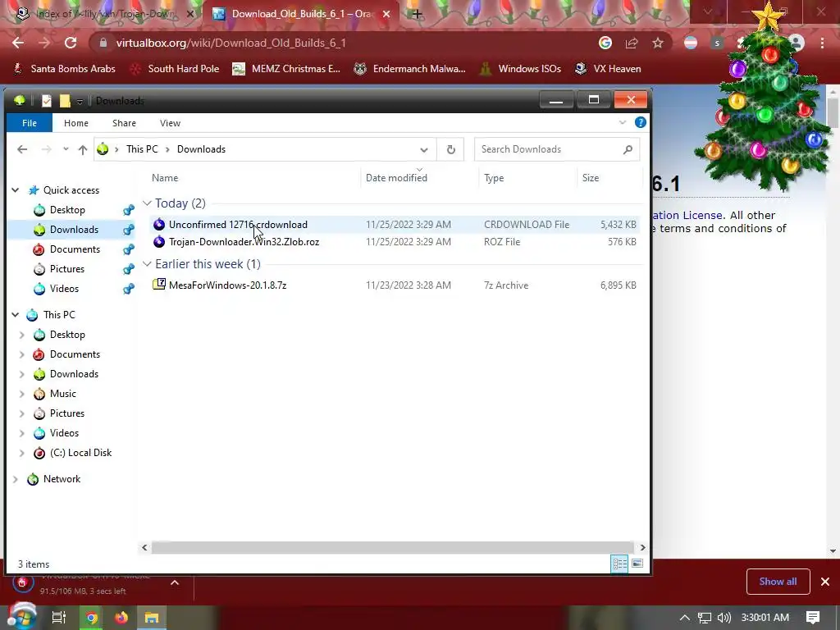Click the Search Downloads field
The image size is (840, 630).
pos(557,149)
